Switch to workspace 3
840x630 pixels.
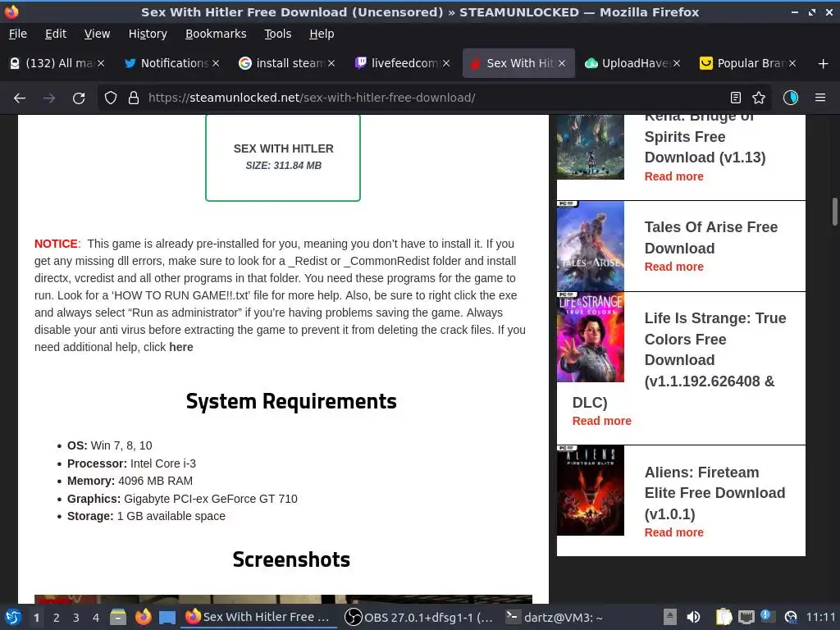76,618
